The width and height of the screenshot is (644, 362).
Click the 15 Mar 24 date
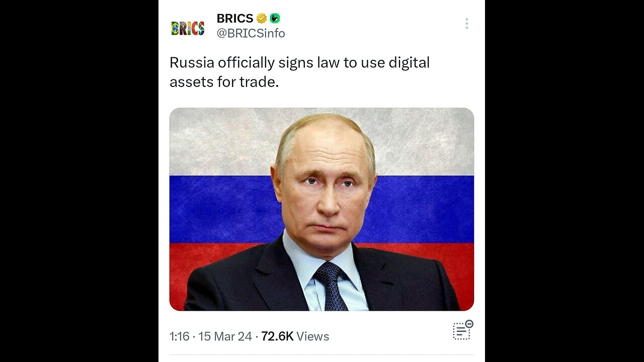tap(225, 336)
